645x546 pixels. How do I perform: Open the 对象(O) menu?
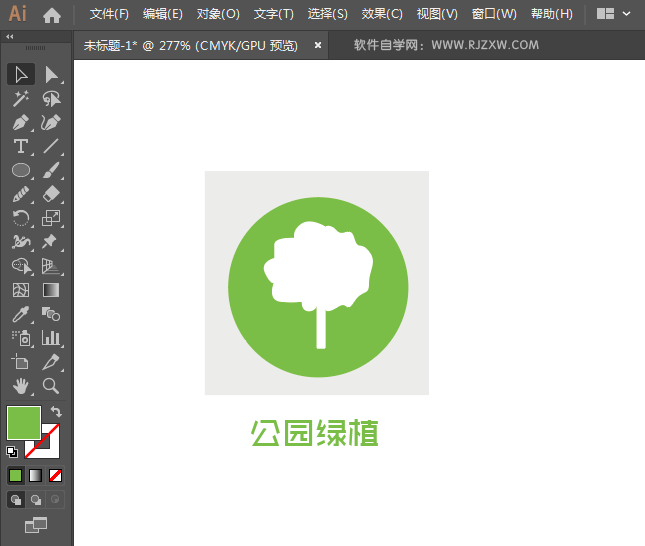(218, 14)
